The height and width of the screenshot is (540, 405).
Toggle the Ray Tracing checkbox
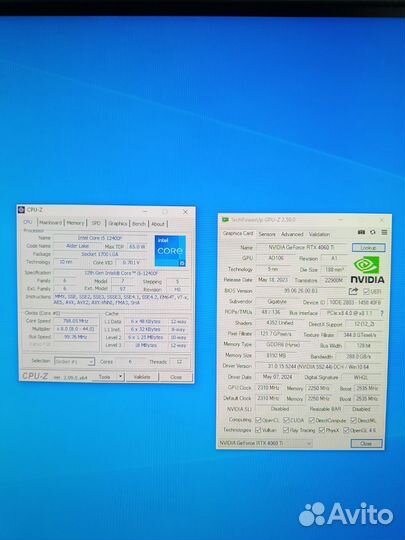(286, 430)
